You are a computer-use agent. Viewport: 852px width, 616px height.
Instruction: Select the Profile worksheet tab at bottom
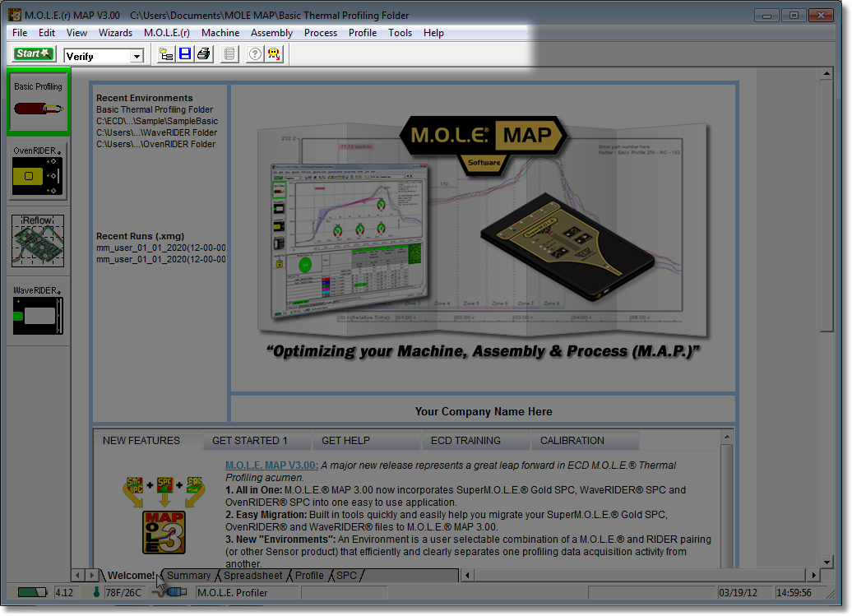click(x=309, y=575)
